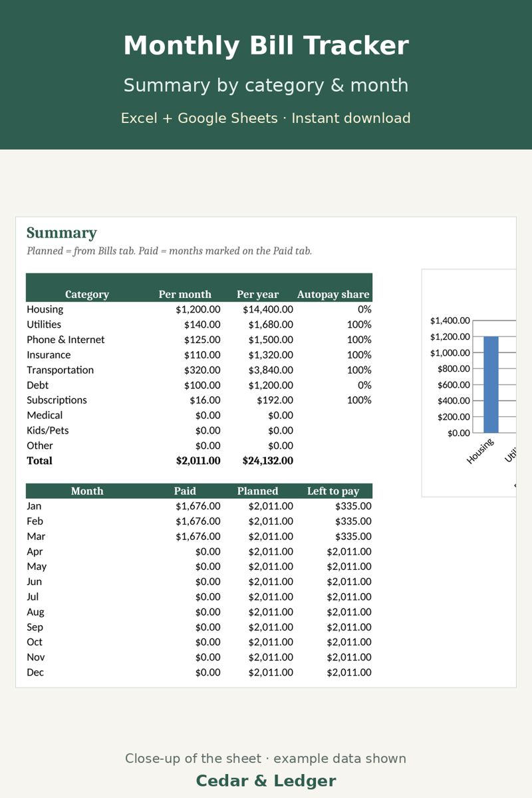Click the "Medical" category label
The height and width of the screenshot is (798, 532).
tap(45, 416)
